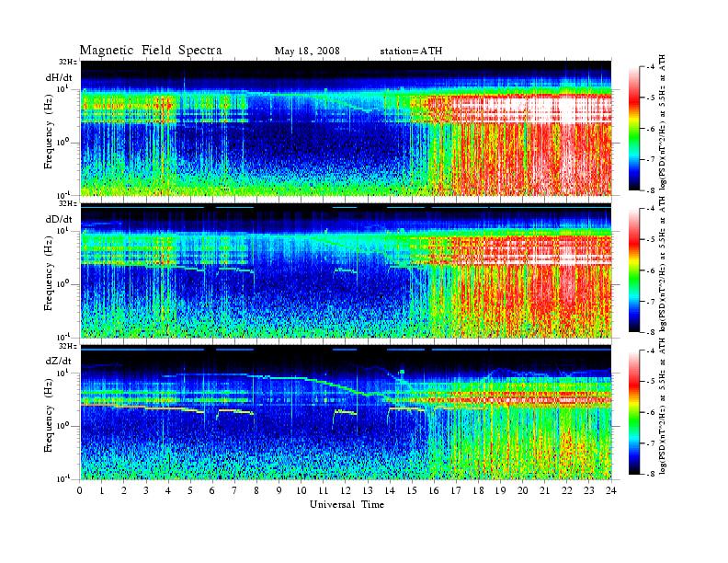Click the log(PSD) colorbar label beside dD/dt panel

point(662,264)
